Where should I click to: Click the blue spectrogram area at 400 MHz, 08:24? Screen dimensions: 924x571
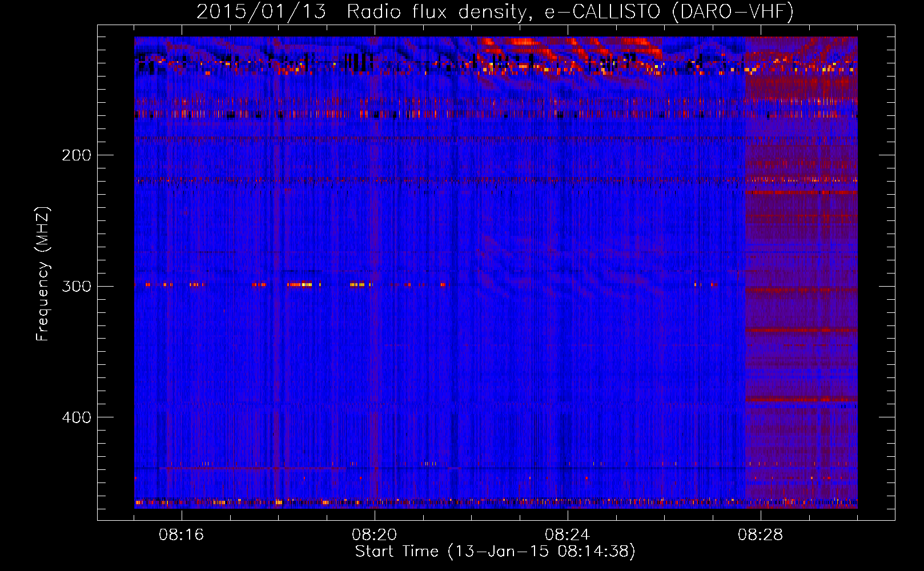[x=567, y=417]
